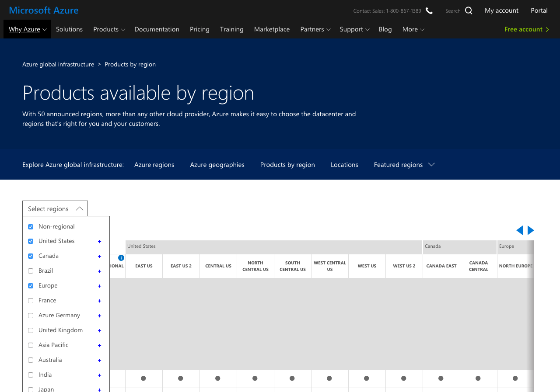
Task: Click the CANADA EAST column header
Action: click(441, 266)
